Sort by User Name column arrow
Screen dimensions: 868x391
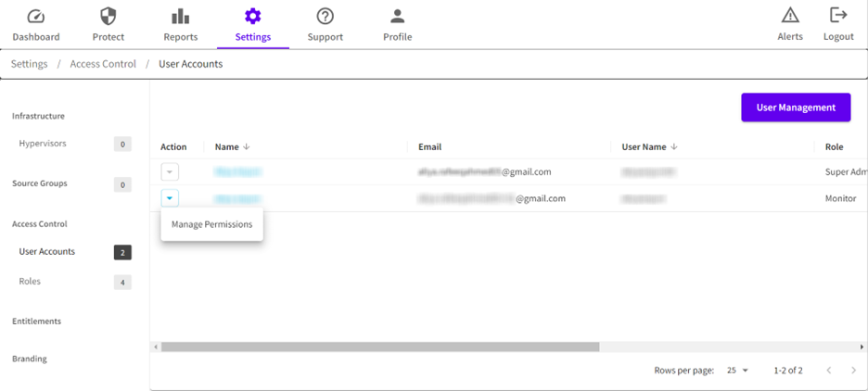[673, 146]
